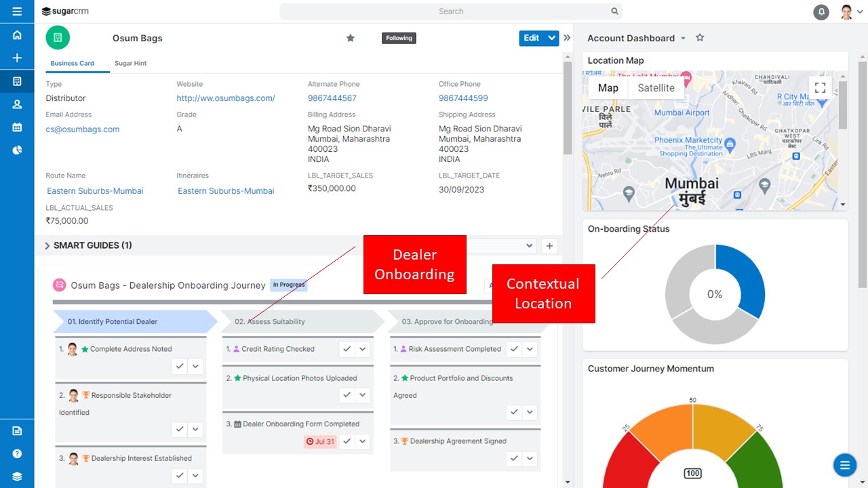Open Accounts module icon in sidebar
Viewport: 868px width, 488px height.
tap(17, 81)
